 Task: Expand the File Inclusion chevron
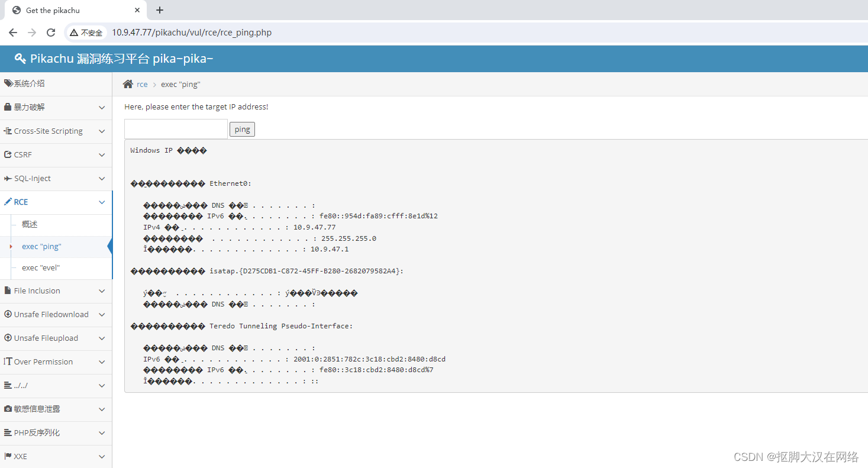click(102, 291)
